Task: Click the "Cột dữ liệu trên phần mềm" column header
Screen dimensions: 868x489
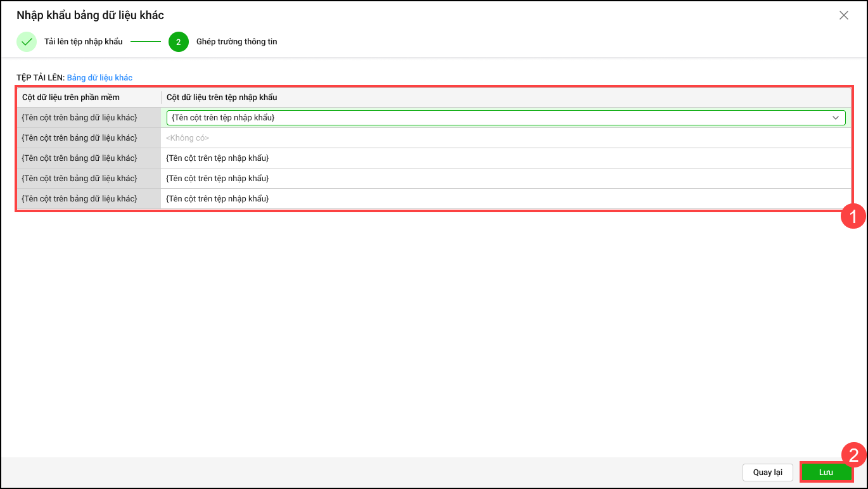Action: pyautogui.click(x=71, y=98)
